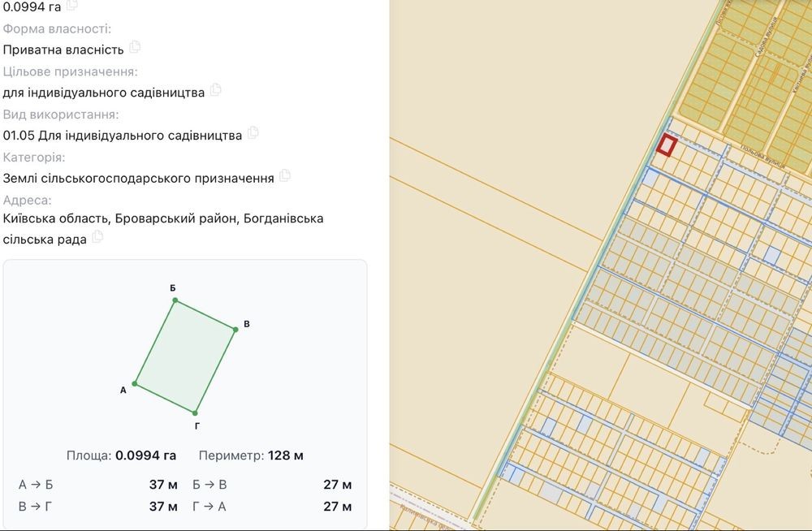Copy the Приватна власність ownership text

click(x=135, y=46)
